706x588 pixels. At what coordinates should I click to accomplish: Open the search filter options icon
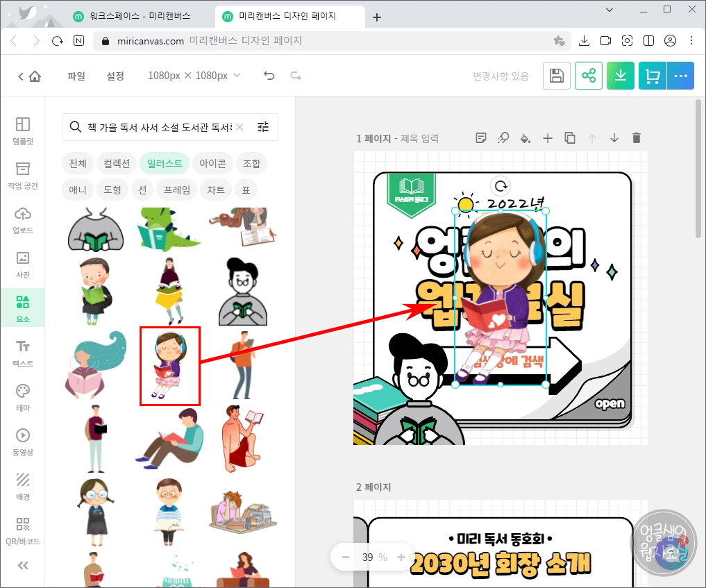(x=262, y=127)
